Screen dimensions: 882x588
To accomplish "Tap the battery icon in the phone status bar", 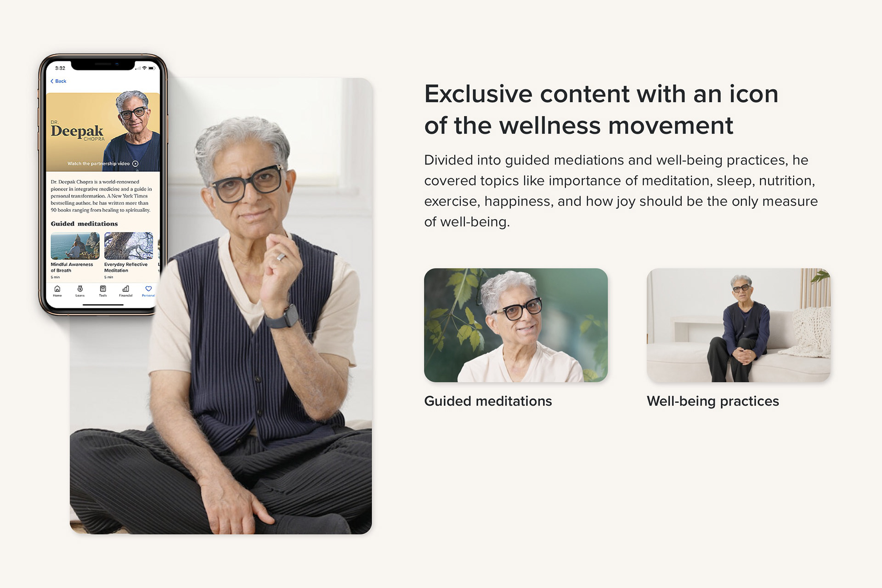I will coord(151,68).
